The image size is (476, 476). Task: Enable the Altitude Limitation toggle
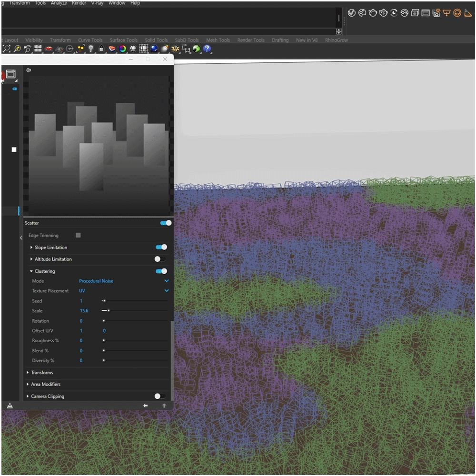pyautogui.click(x=160, y=259)
